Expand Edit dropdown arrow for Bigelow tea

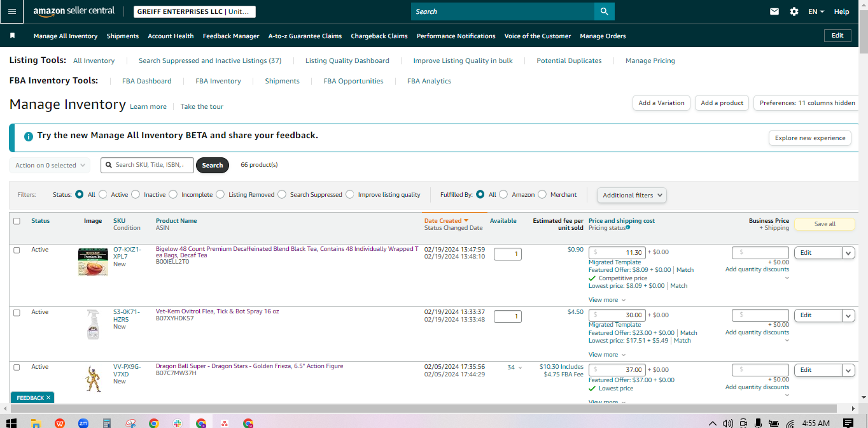(x=848, y=253)
